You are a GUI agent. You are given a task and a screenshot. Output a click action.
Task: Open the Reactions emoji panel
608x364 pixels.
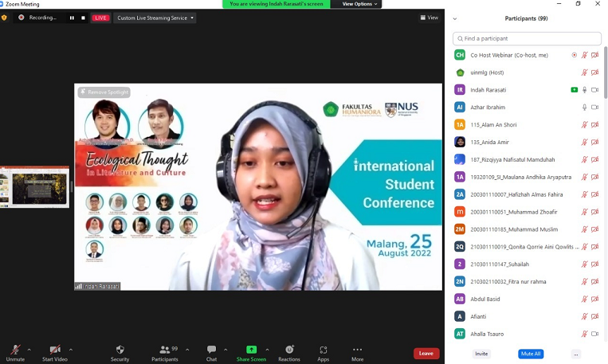(x=289, y=351)
